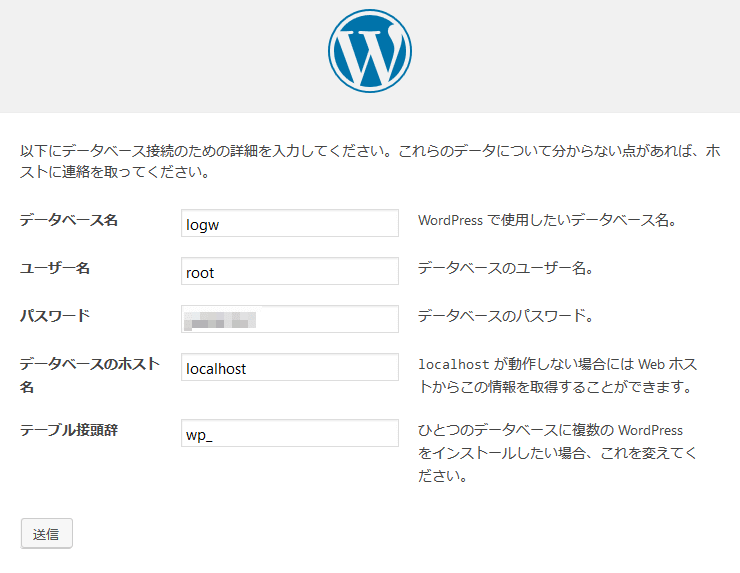Click the データベース名 label
Viewport: 740px width, 573px height.
click(x=69, y=220)
